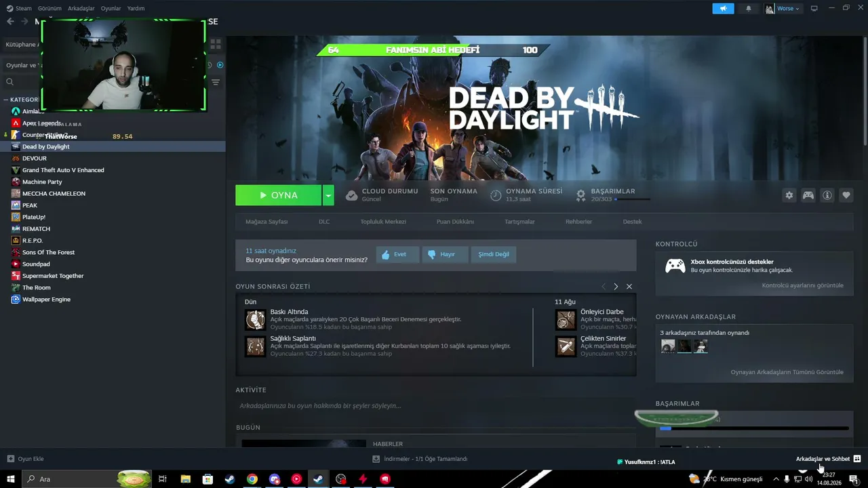
Task: Open the Destek tab
Action: click(x=632, y=222)
